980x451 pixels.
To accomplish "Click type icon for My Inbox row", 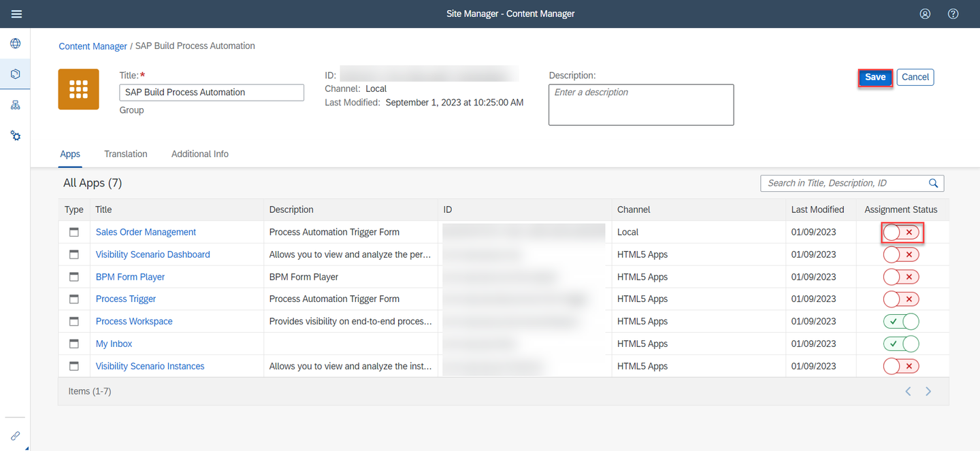I will 73,344.
